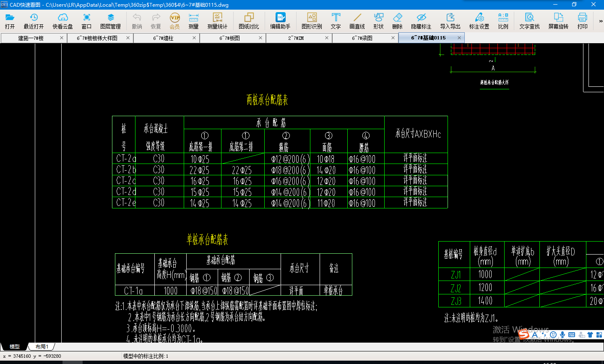604x364 pixels.
Task: Click the x y coordinate readout
Action: [32, 356]
